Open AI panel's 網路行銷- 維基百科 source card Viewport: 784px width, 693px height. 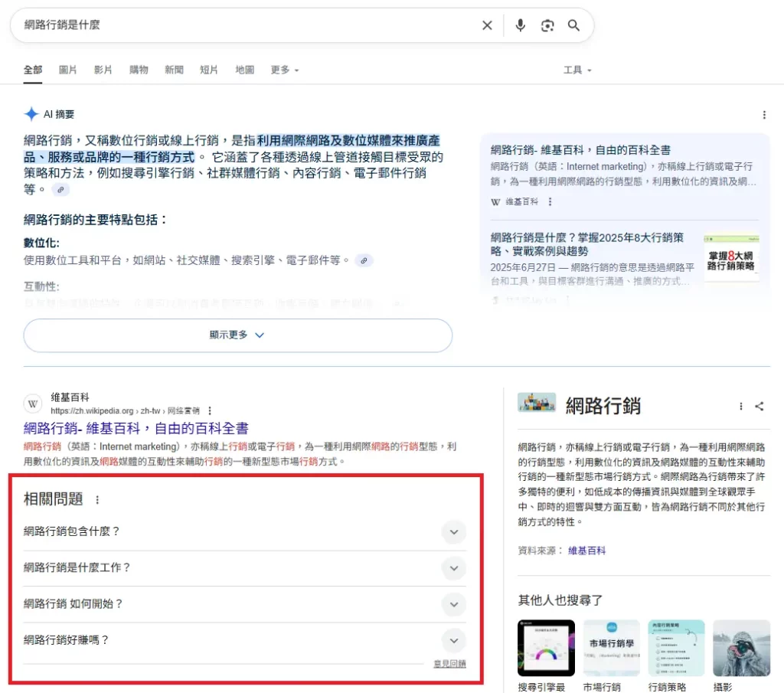(x=580, y=150)
